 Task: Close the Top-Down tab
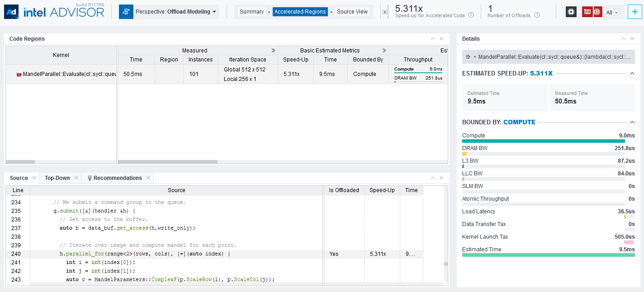tap(76, 178)
